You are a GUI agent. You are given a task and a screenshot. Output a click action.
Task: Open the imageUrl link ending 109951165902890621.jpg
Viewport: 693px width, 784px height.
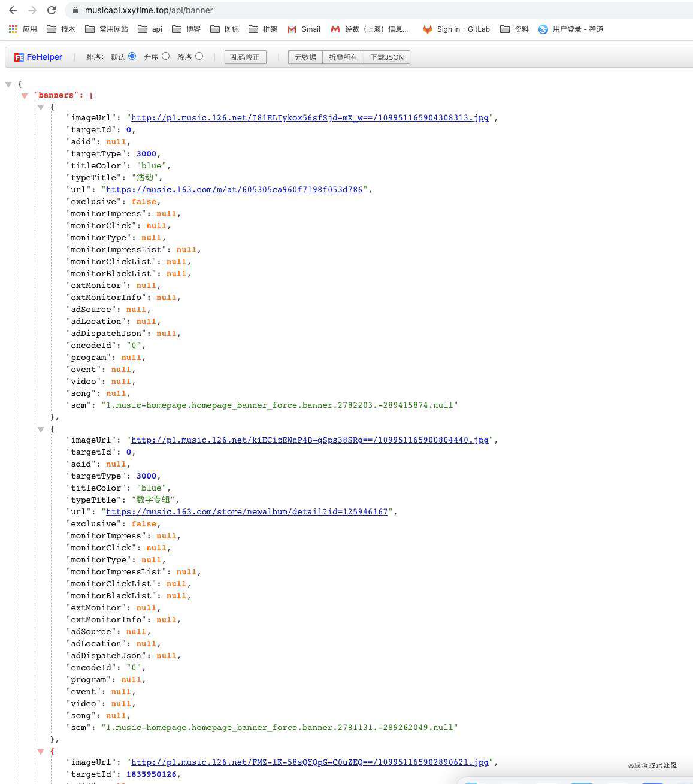(x=310, y=762)
